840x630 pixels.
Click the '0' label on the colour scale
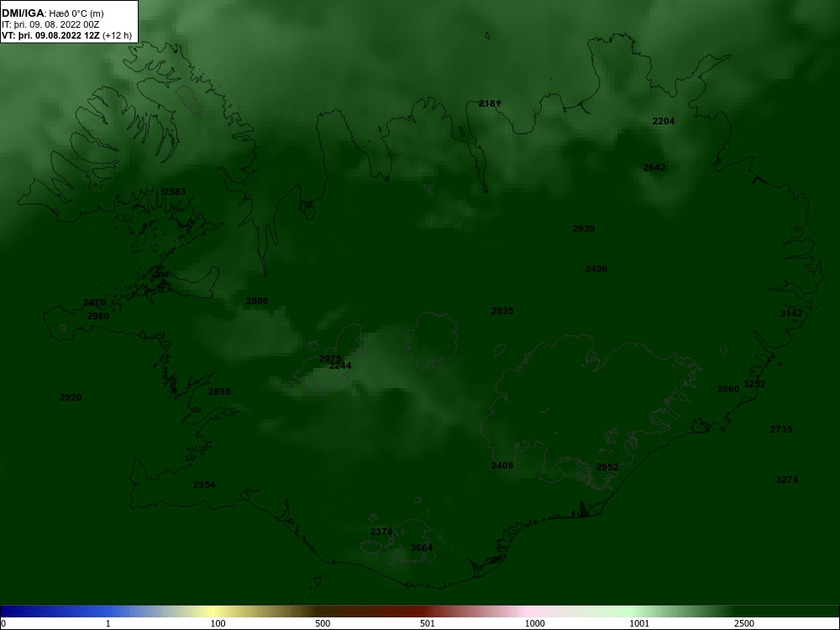[3, 623]
